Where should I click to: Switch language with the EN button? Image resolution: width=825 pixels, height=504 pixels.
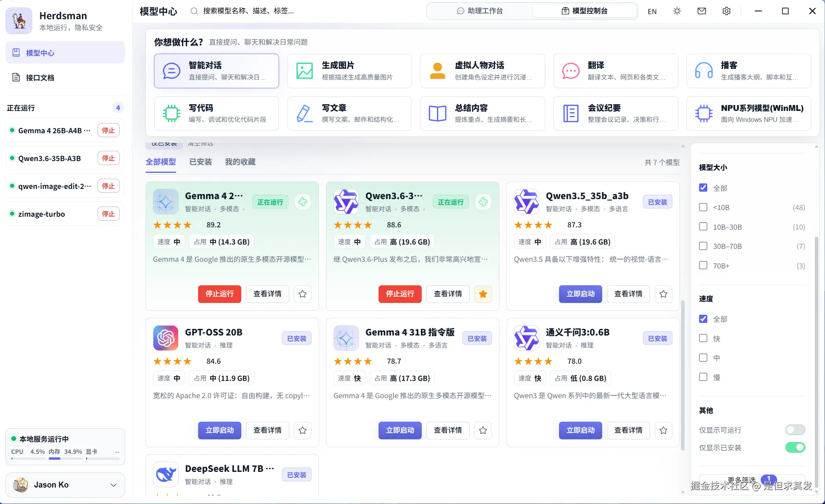tap(652, 11)
